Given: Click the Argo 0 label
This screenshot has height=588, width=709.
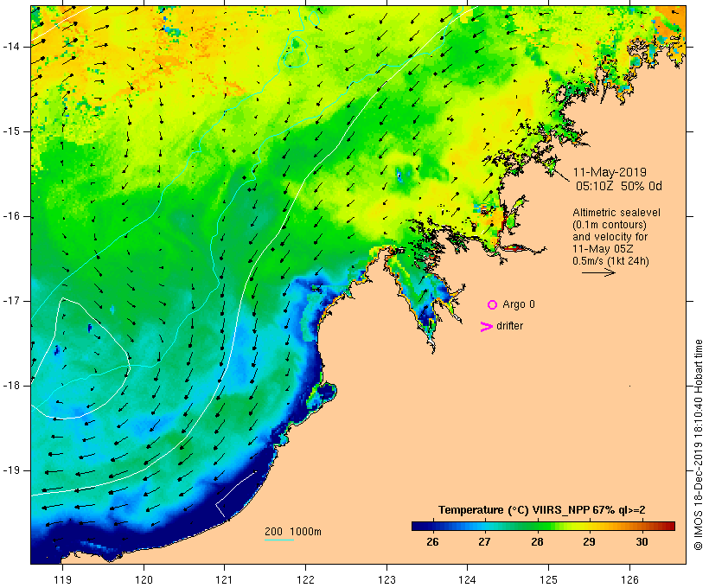Looking at the screenshot, I should (519, 304).
